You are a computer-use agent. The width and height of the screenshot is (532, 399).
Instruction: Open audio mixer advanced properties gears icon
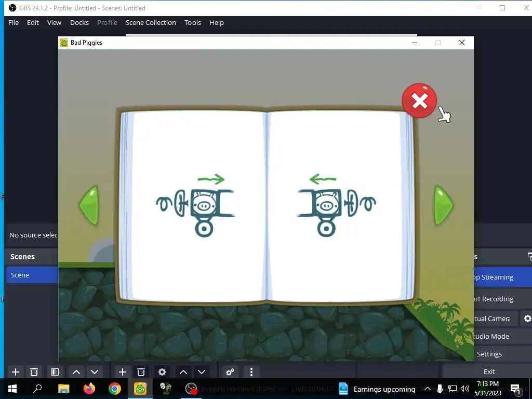click(x=230, y=372)
